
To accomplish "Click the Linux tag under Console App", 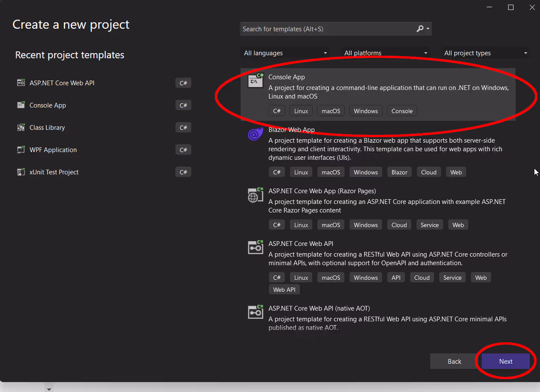I will point(301,111).
